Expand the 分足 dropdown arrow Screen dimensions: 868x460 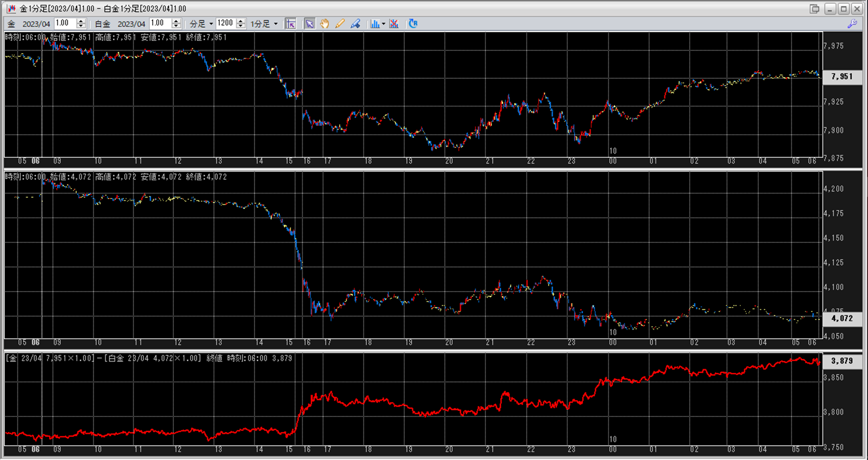pyautogui.click(x=211, y=24)
